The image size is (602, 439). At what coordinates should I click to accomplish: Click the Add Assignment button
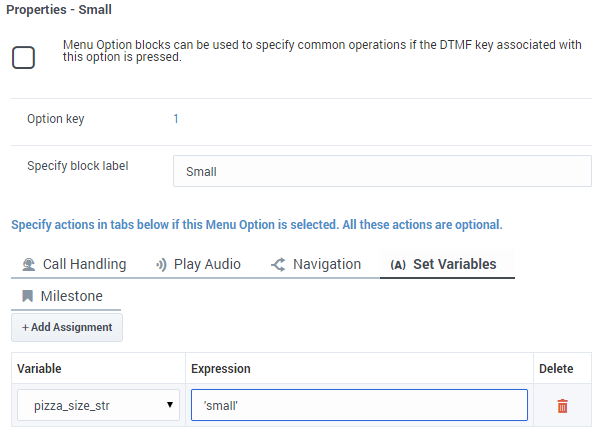(x=67, y=327)
